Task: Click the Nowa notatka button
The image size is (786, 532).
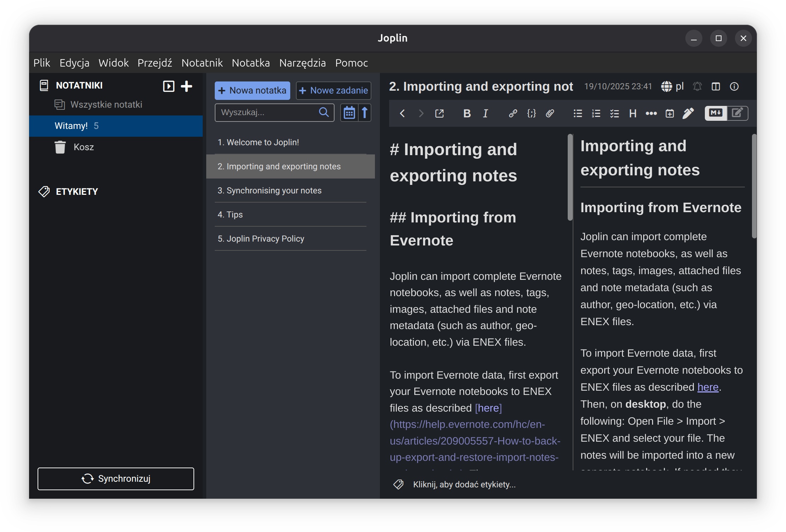Action: (x=252, y=90)
